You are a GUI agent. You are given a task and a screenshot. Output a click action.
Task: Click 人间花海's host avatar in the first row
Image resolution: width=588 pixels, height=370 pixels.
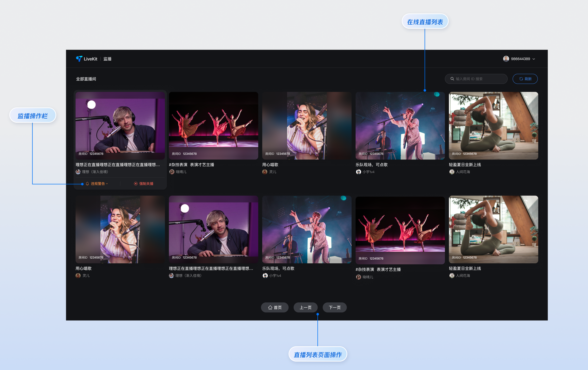click(452, 172)
